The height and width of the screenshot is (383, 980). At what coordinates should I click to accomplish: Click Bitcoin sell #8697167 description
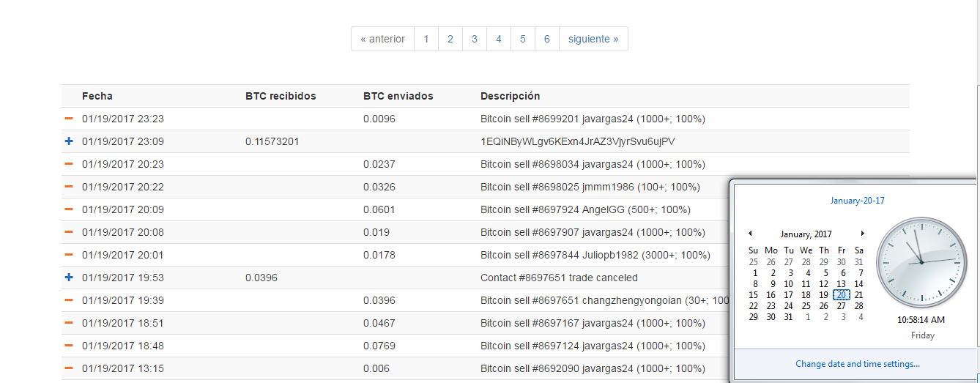[x=593, y=323]
